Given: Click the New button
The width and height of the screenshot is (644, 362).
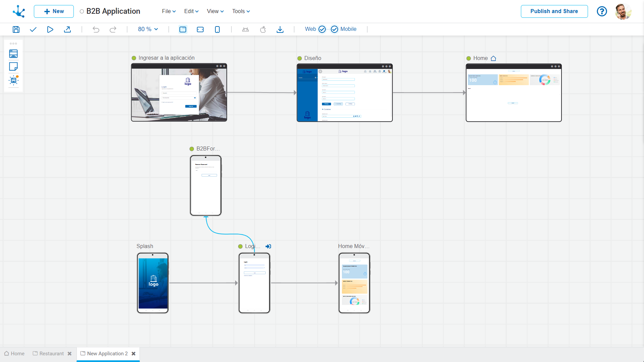Looking at the screenshot, I should pos(54,11).
